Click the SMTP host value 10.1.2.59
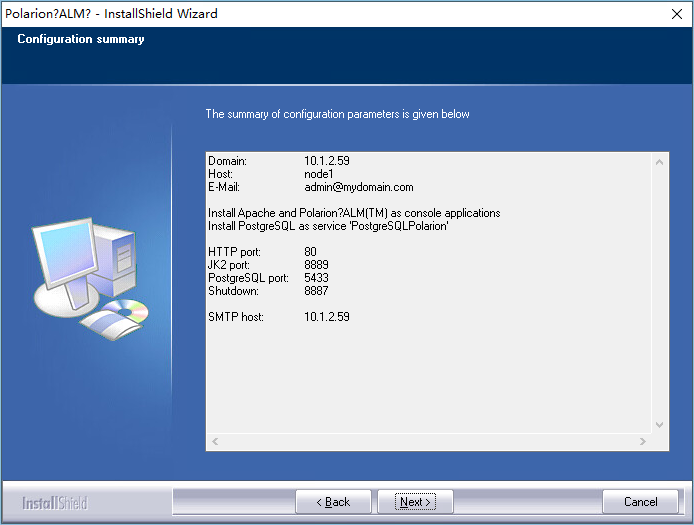 click(327, 317)
